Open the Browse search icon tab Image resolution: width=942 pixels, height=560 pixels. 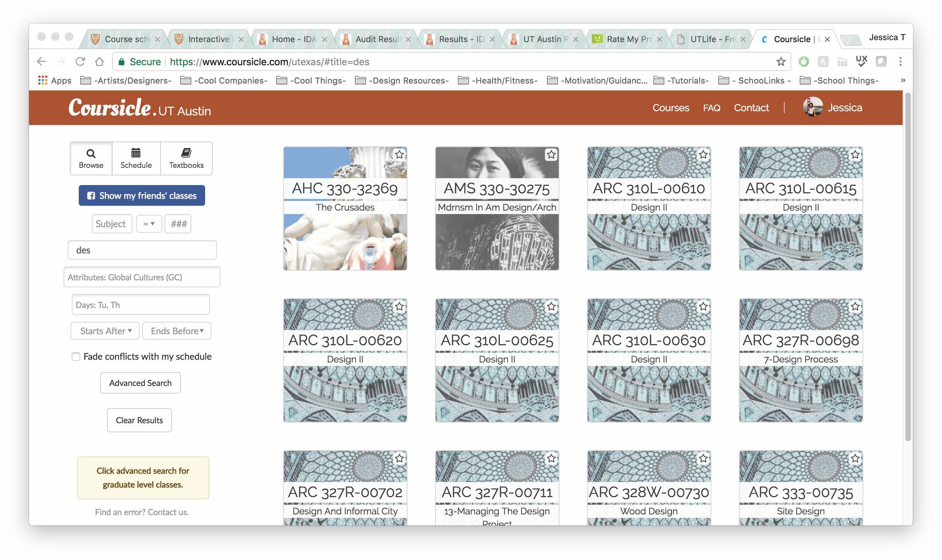[x=91, y=159]
